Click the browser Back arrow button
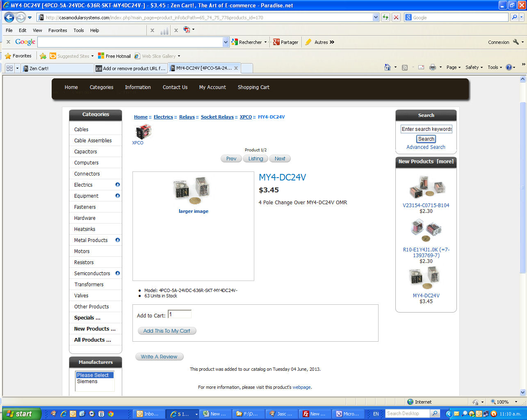Screen dimensions: 527x420 [x=9, y=17]
